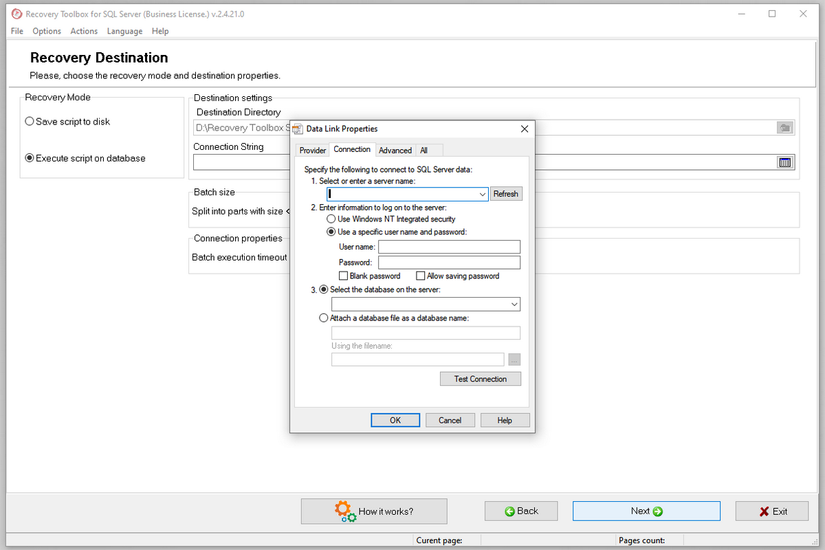Click Test Connection button
Image resolution: width=825 pixels, height=550 pixels.
pos(480,379)
